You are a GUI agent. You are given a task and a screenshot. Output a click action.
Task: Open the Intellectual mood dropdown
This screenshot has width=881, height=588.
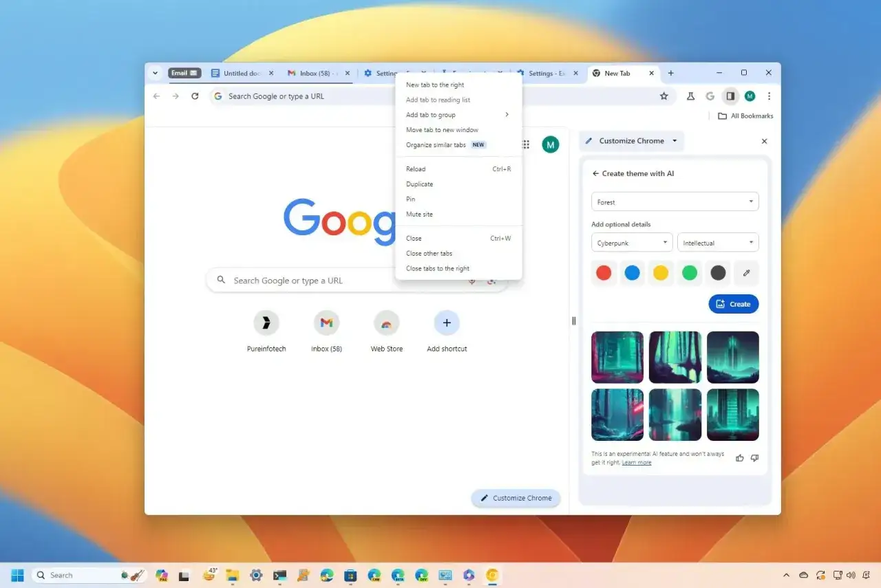click(718, 243)
